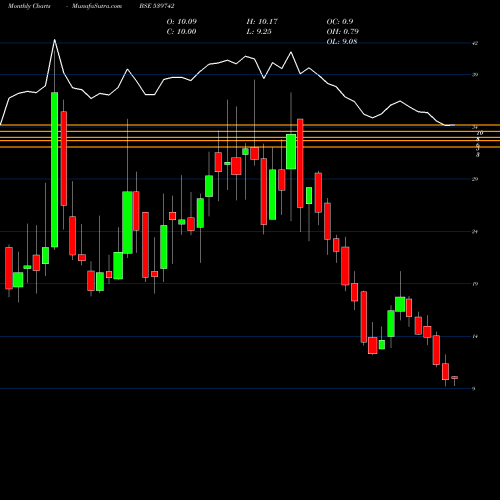Select the "MunafaSutra.com" source label
The image size is (500, 500).
pyautogui.click(x=97, y=6)
